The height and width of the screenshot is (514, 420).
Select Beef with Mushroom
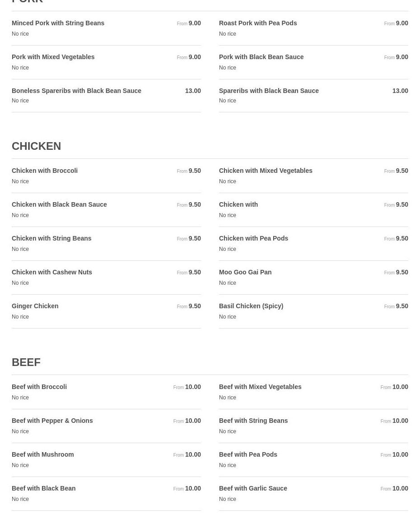pyautogui.click(x=106, y=459)
